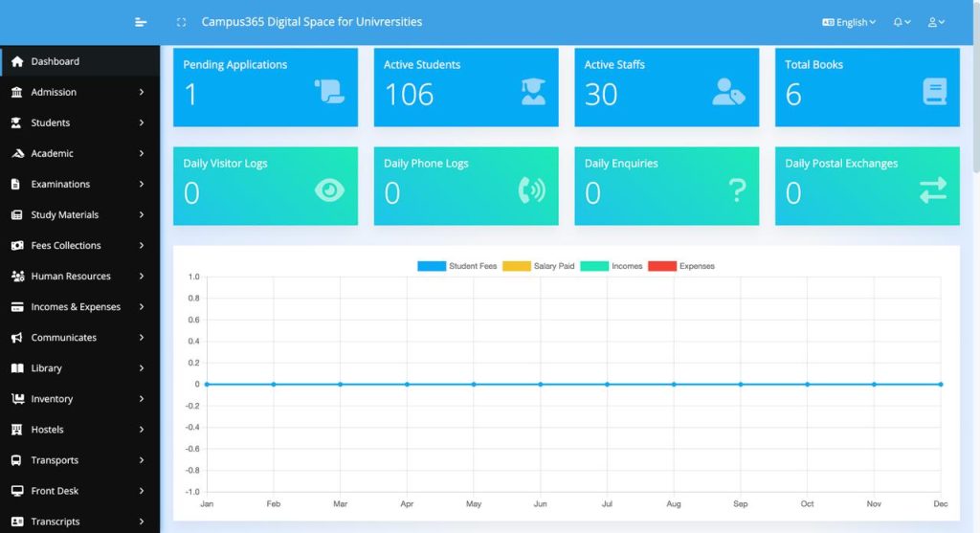Click the question mark on Daily Enquiries
Image resolution: width=980 pixels, height=533 pixels.
click(x=738, y=190)
